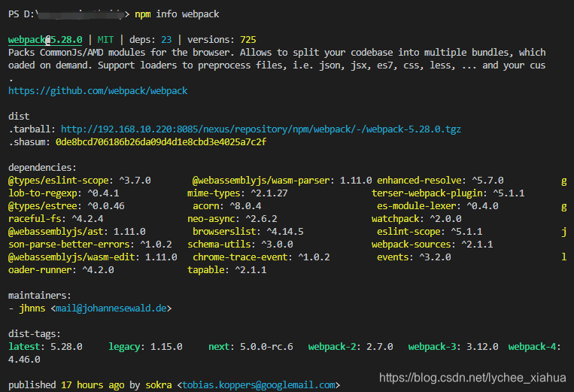Click the webpack-4 dist-tag label

[534, 347]
